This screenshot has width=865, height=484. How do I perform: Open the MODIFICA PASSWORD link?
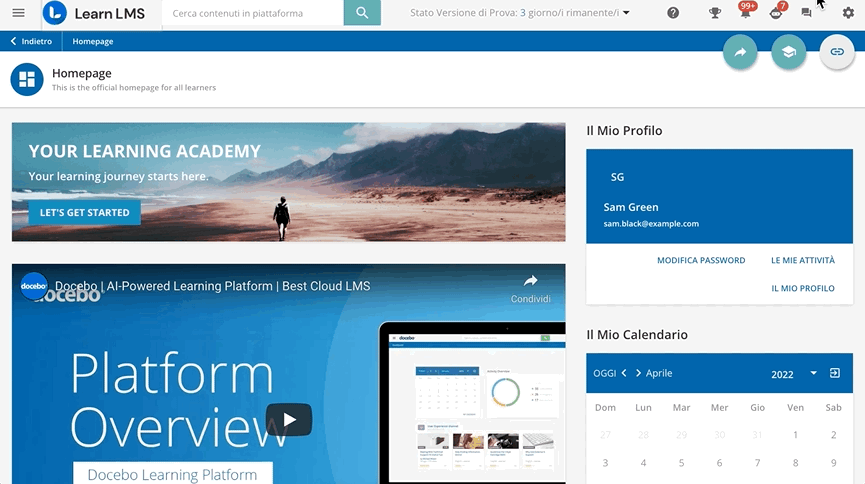click(x=701, y=260)
